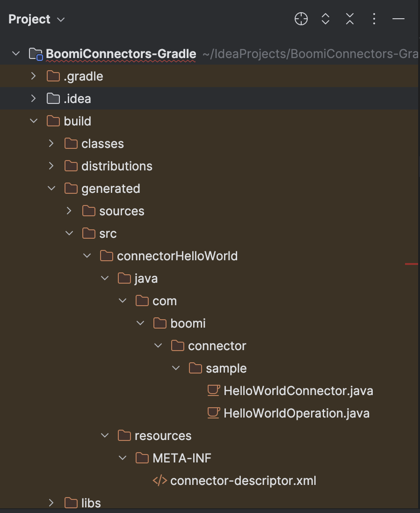420x513 pixels.
Task: Expand the libs folder
Action: click(51, 503)
